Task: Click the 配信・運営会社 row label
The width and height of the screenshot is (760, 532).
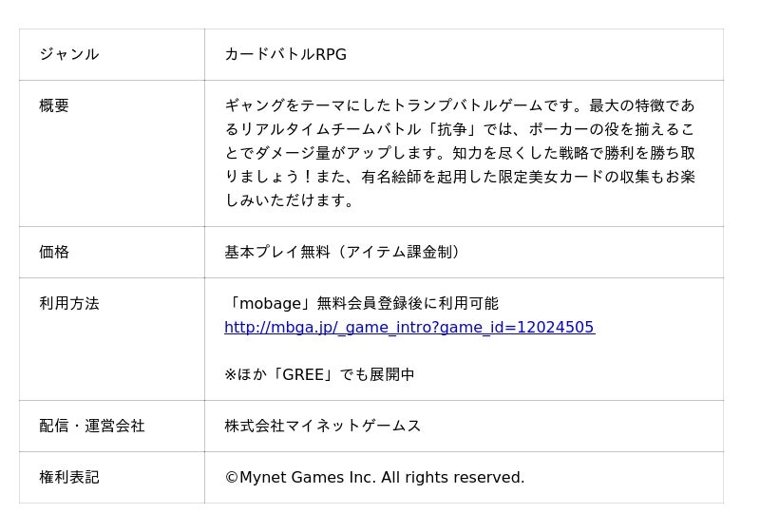Action: [91, 426]
